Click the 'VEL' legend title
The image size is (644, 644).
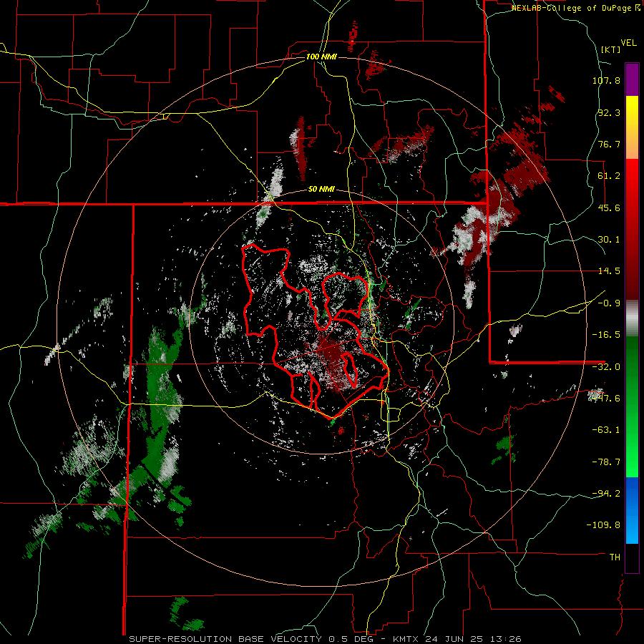pyautogui.click(x=628, y=43)
